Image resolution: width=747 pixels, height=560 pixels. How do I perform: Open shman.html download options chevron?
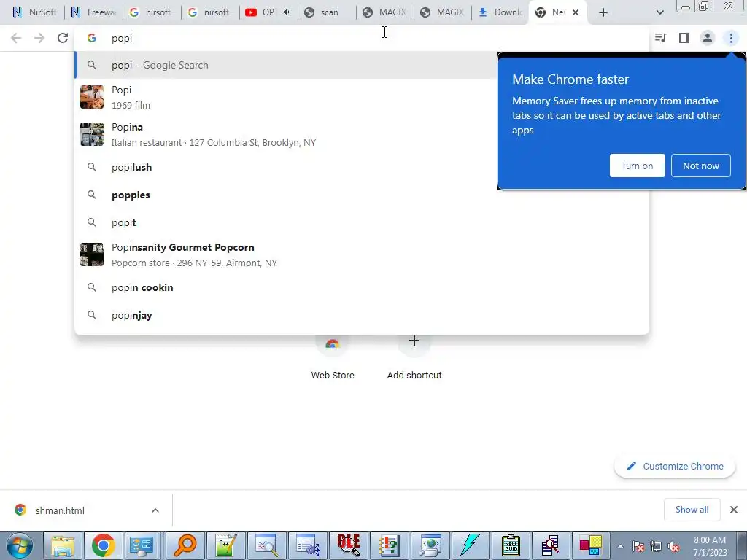point(155,510)
